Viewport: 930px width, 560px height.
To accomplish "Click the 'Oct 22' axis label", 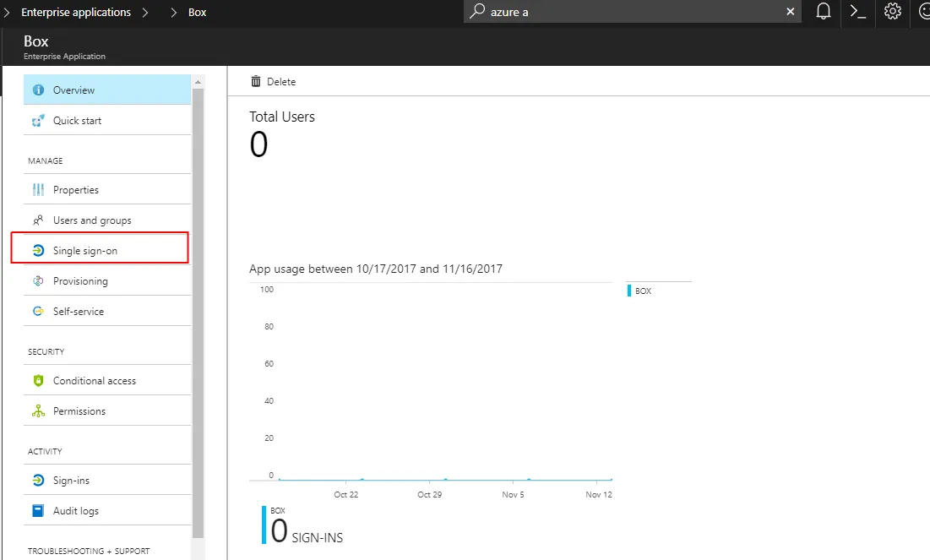I will pos(346,494).
